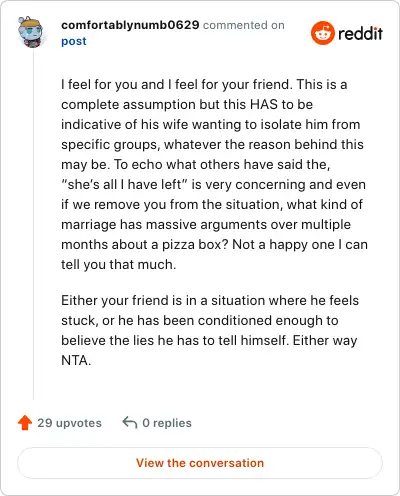This screenshot has height=496, width=400.
Task: Click the quoted "she's all I have left" phrase
Action: click(124, 184)
